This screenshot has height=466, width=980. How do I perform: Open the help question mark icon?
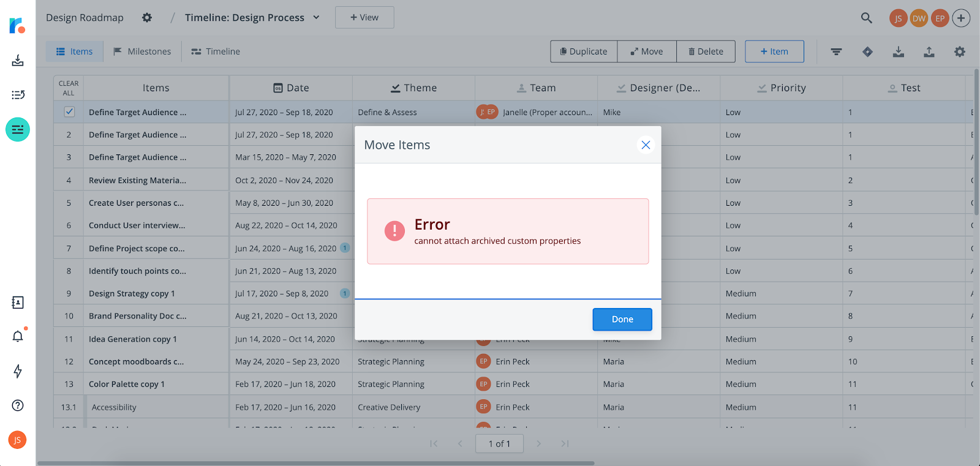point(18,405)
